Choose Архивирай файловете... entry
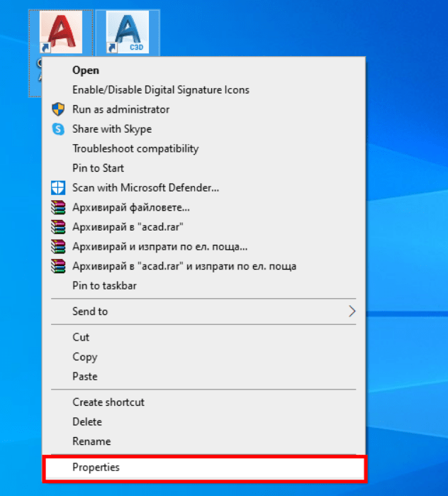Screen dimensions: 448x496 [x=203, y=207]
